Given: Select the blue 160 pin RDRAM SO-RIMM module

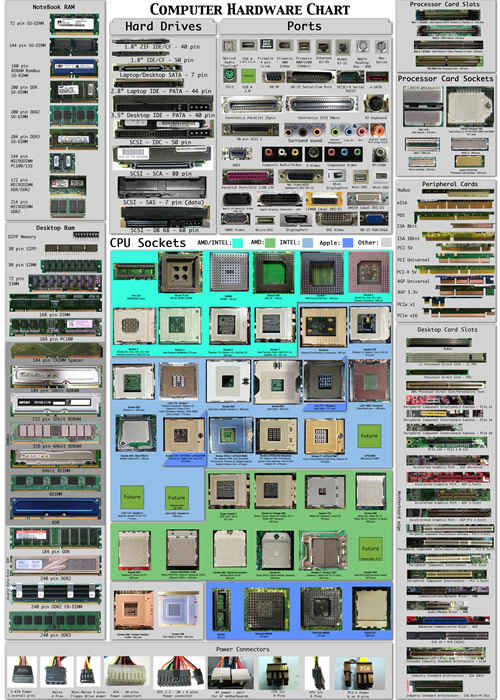Looking at the screenshot, I should 74,68.
